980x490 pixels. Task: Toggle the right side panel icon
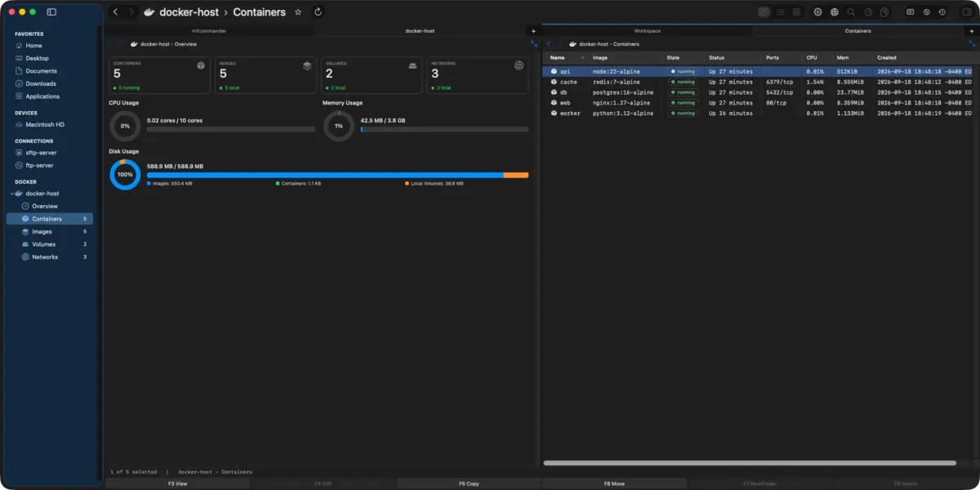pyautogui.click(x=968, y=12)
